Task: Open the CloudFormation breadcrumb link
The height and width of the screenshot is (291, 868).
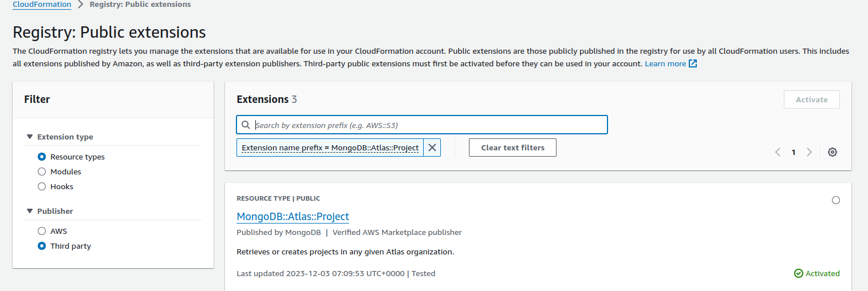Action: pyautogui.click(x=42, y=4)
